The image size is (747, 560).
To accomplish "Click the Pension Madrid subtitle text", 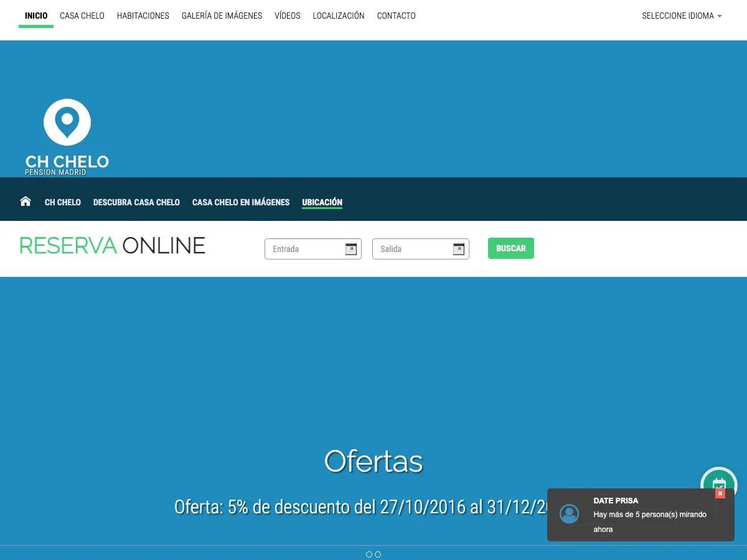I will point(55,172).
